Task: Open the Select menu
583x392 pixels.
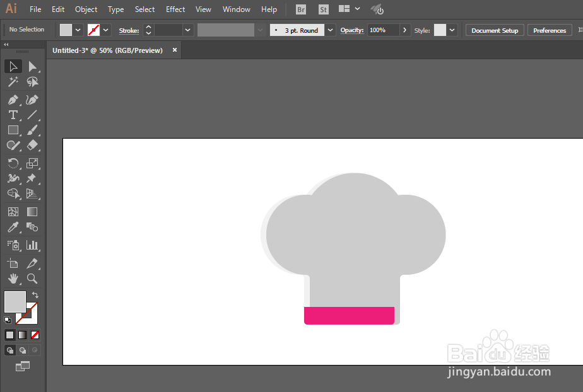Action: 144,9
